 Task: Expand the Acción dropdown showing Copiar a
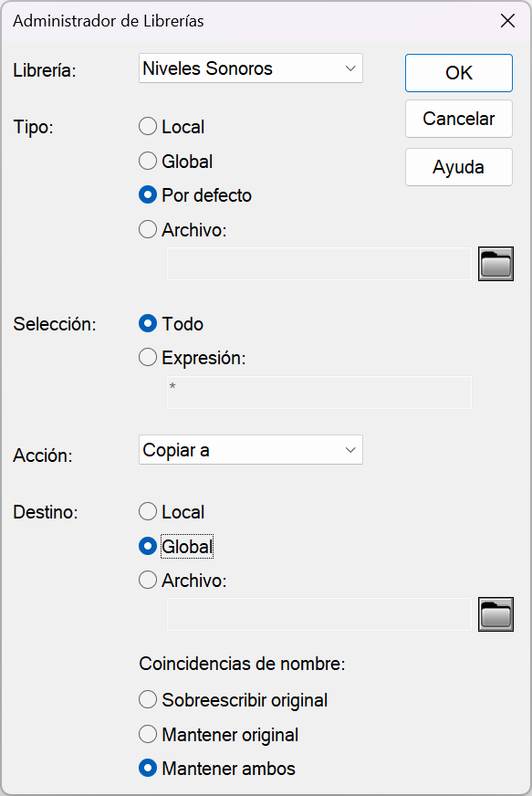(x=251, y=450)
